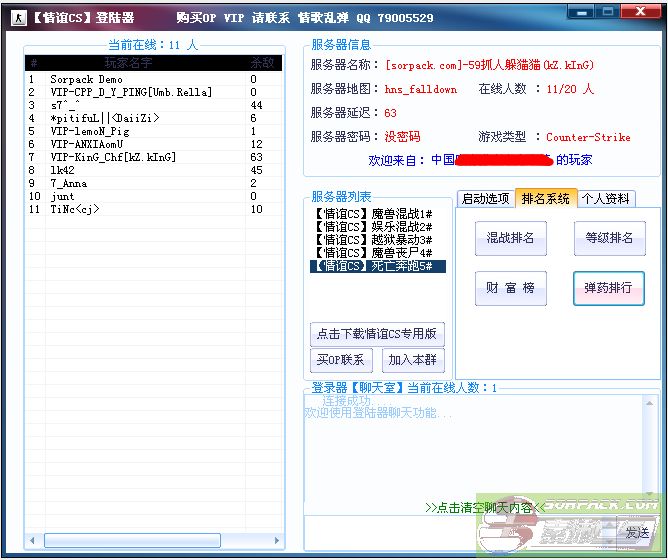
Task: Select the 个人资料 tab
Action: coord(606,198)
